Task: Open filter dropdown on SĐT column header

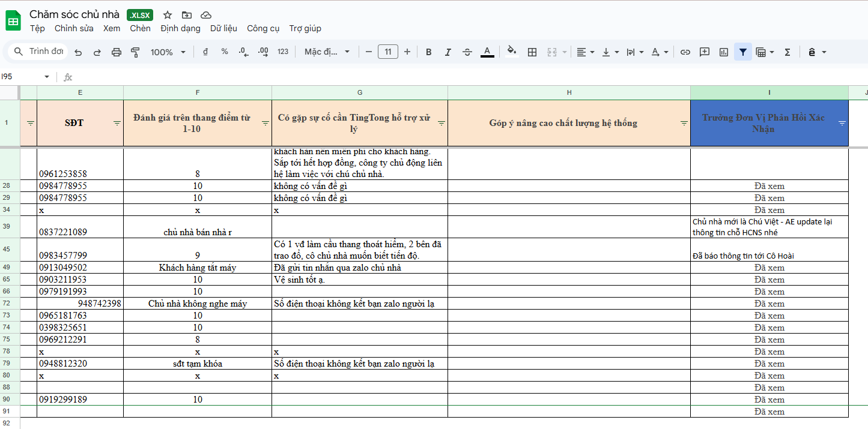Action: click(x=117, y=123)
